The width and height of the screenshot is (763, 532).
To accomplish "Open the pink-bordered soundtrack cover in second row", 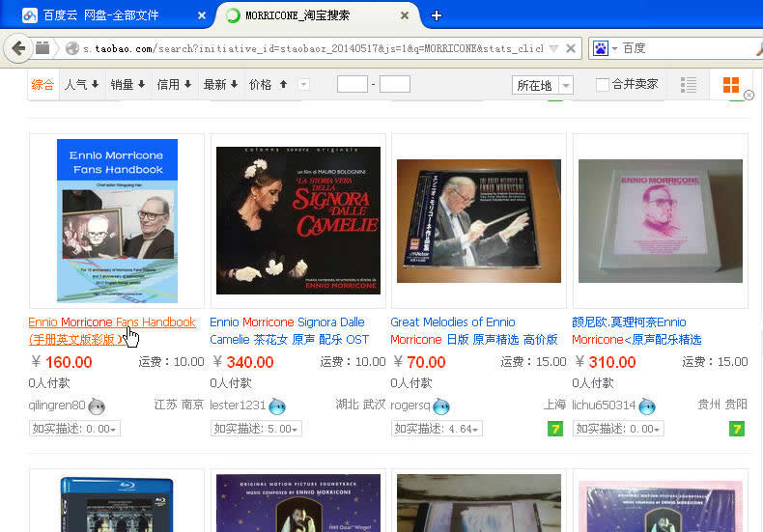I will (661, 506).
